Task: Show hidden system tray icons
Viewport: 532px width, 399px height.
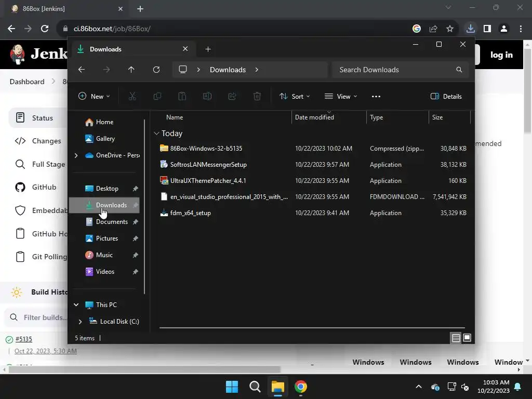Action: pos(419,387)
